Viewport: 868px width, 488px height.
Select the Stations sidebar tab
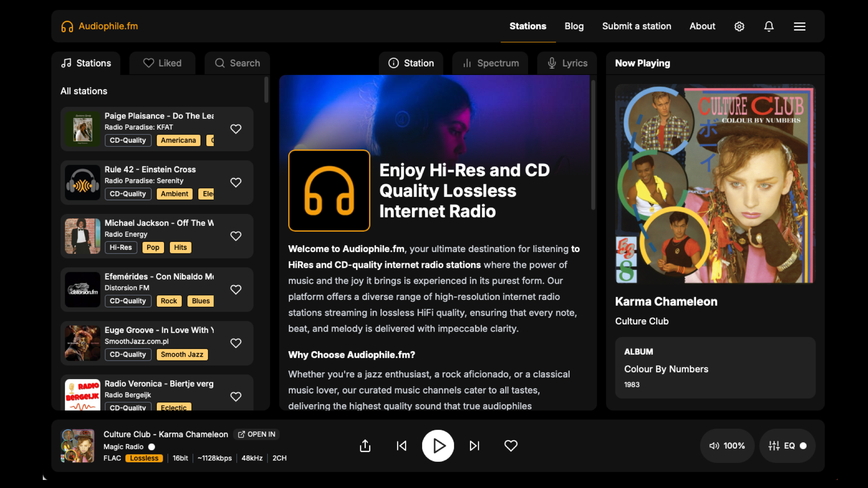[86, 63]
